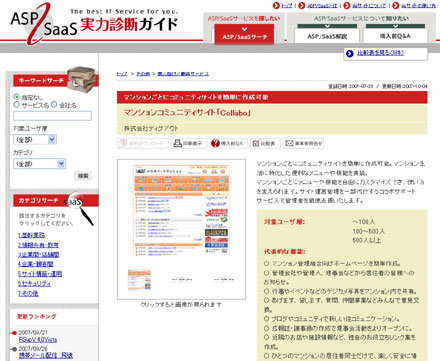Open the カテゴリ dropdown
The width and height of the screenshot is (440, 361).
39,164
